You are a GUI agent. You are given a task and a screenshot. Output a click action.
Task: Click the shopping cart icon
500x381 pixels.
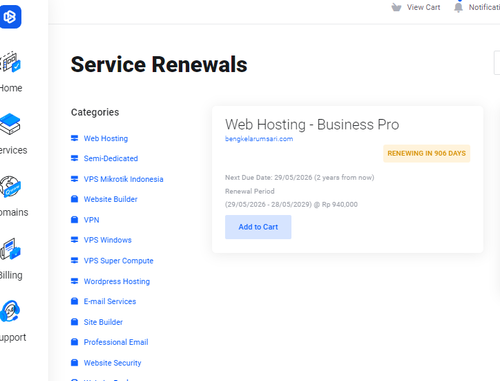[396, 7]
